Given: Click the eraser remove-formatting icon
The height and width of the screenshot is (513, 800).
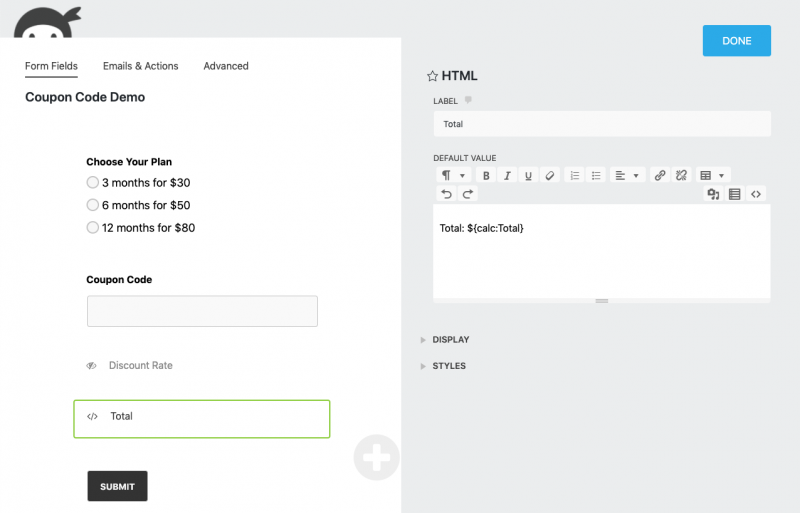Looking at the screenshot, I should click(549, 175).
